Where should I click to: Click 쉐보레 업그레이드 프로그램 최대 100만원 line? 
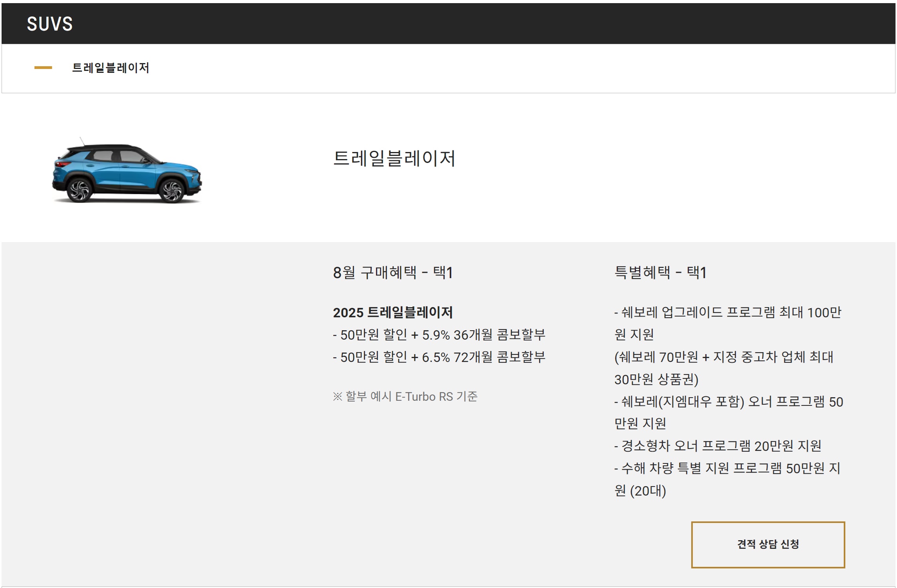tap(728, 313)
